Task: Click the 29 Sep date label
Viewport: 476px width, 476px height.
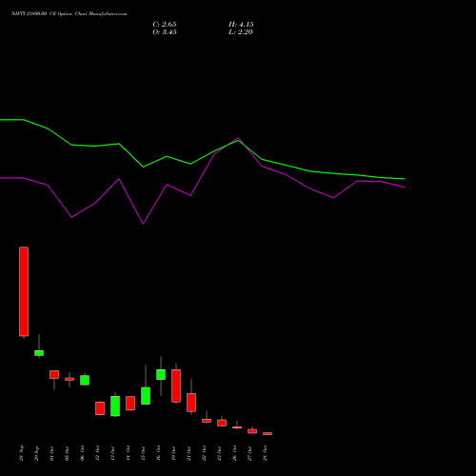Action: click(x=36, y=453)
